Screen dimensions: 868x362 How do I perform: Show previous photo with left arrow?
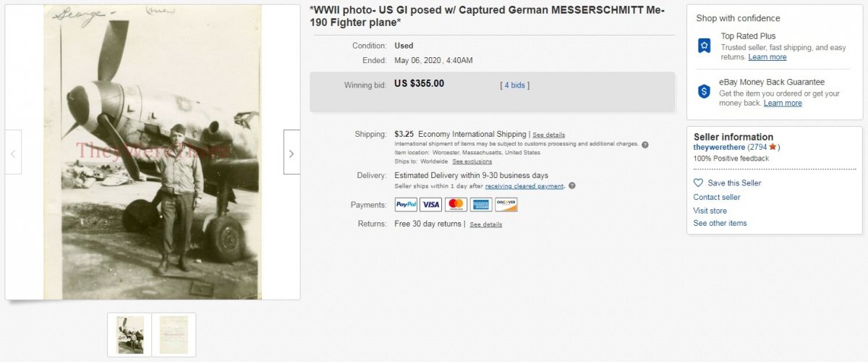point(13,153)
